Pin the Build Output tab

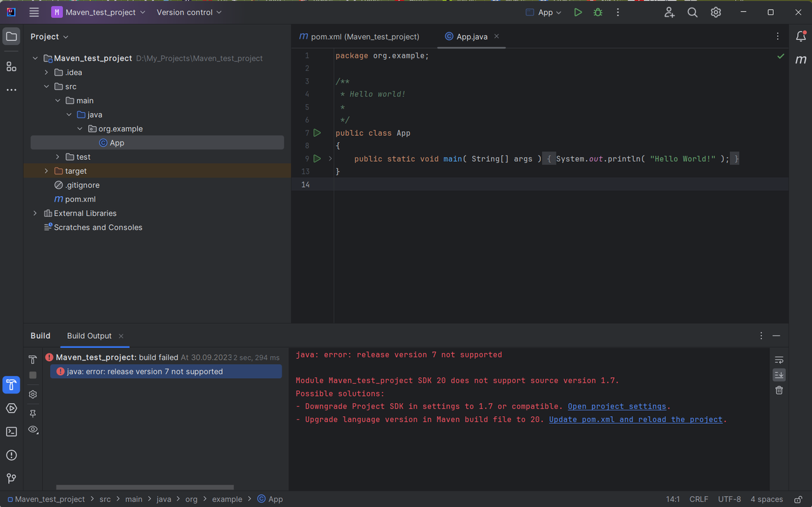32,413
